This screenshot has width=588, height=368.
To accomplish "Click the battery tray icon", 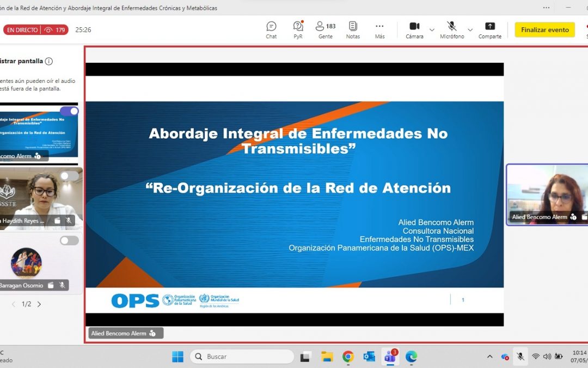I will click(x=559, y=357).
